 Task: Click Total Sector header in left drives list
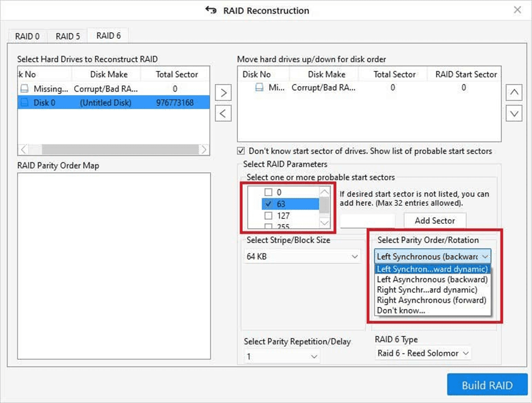pos(176,74)
